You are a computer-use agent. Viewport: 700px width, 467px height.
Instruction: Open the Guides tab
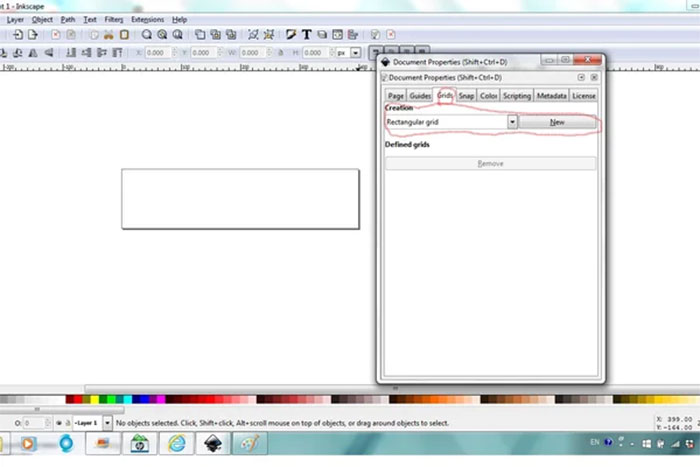pos(420,96)
